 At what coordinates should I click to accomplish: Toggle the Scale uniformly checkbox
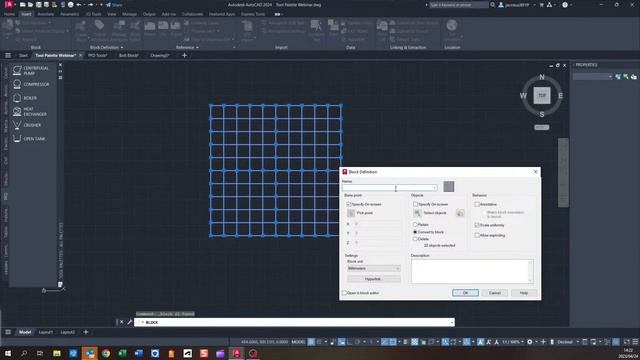click(x=477, y=225)
